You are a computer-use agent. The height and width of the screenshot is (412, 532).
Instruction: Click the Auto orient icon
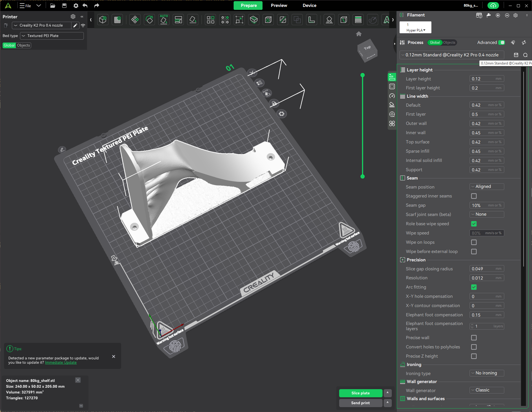click(164, 20)
